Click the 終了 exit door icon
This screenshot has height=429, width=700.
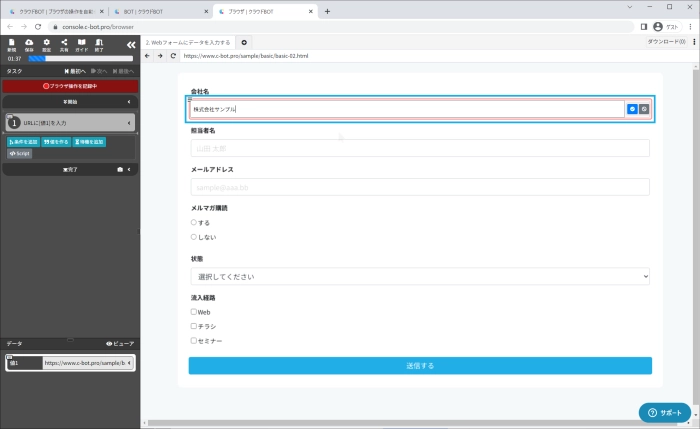(99, 44)
